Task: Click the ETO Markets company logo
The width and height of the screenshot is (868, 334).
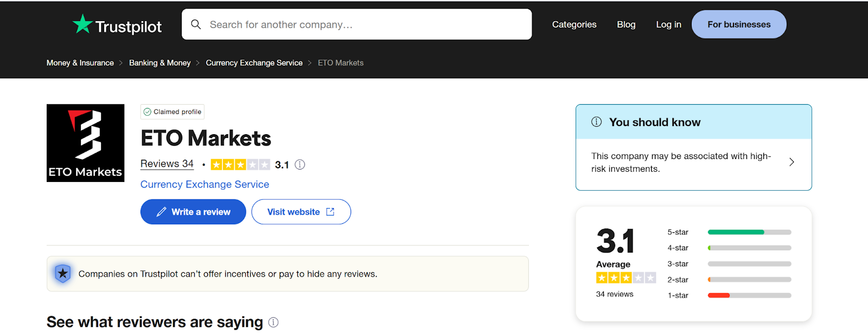Action: (85, 143)
